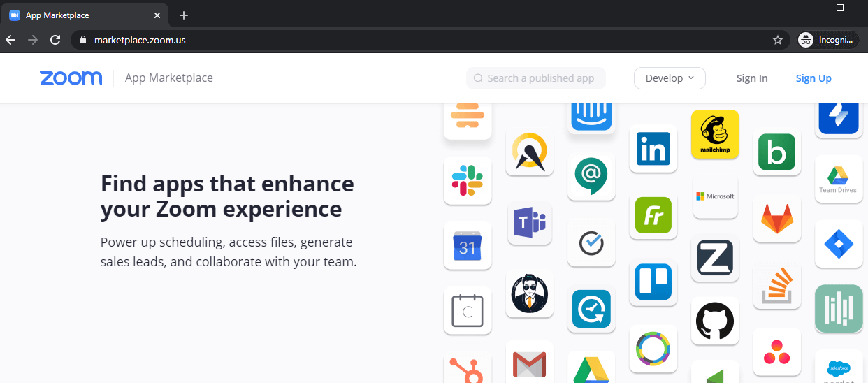Select the teal bars app icon
The width and height of the screenshot is (868, 385).
pos(839,308)
